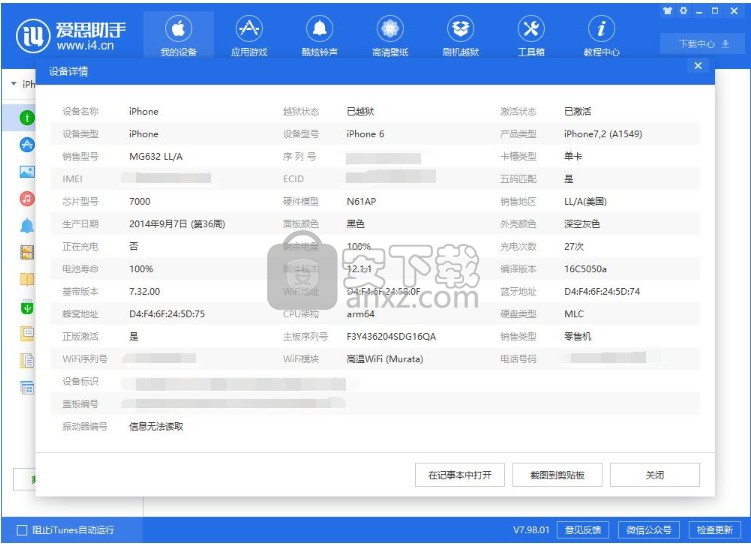Click the 已越狱 jailbreak status value
The height and width of the screenshot is (544, 751).
click(x=360, y=112)
